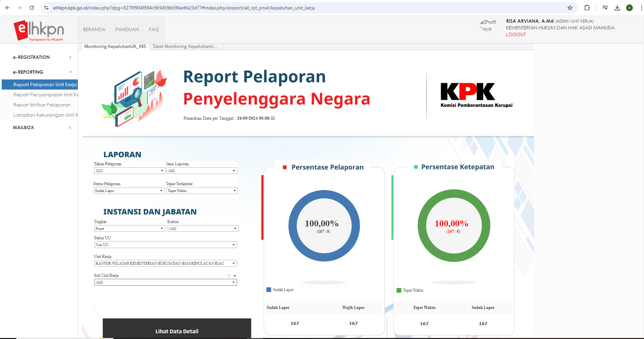The height and width of the screenshot is (339, 644).
Task: Open the browser Downloads icon
Action: coord(617,8)
